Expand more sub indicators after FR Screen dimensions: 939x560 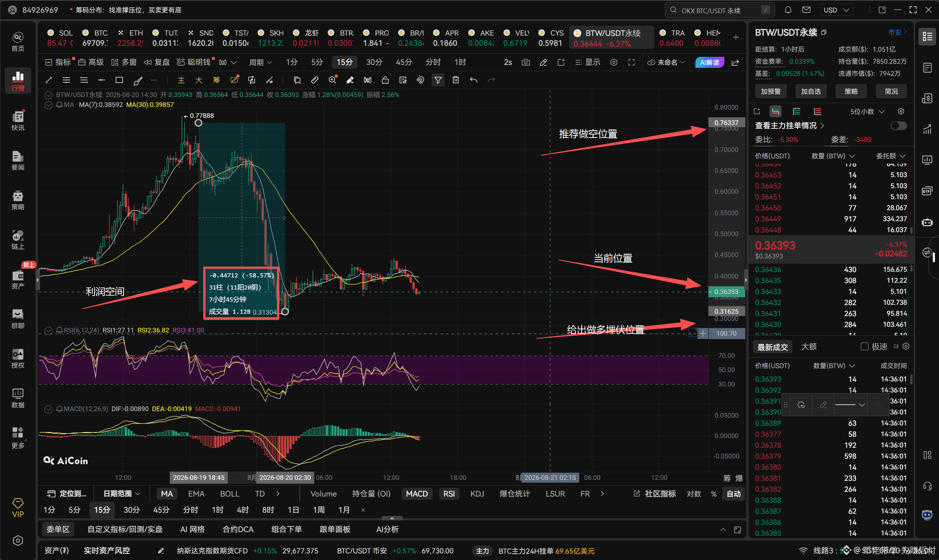click(602, 494)
